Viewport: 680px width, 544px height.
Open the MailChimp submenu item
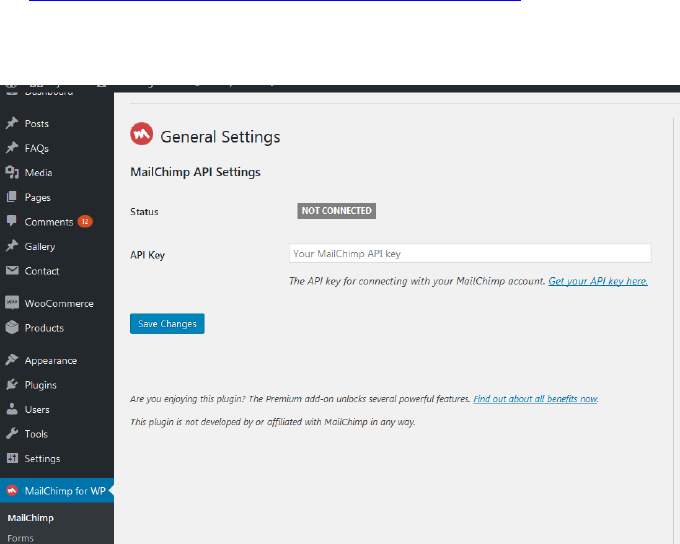point(30,518)
